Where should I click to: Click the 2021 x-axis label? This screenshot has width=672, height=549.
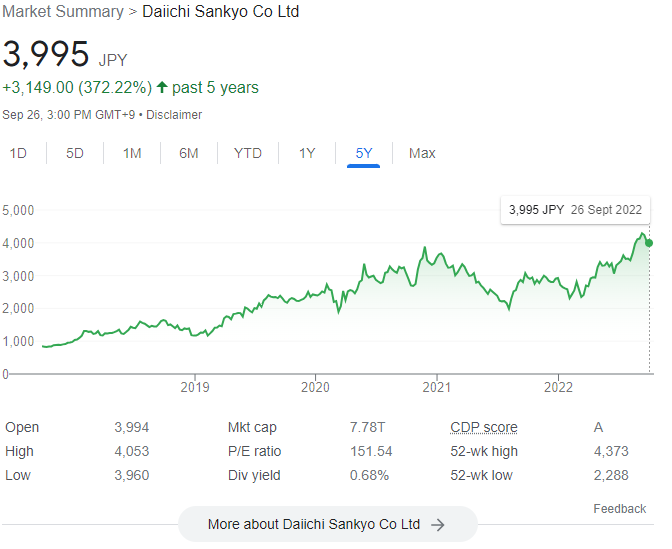[x=437, y=387]
